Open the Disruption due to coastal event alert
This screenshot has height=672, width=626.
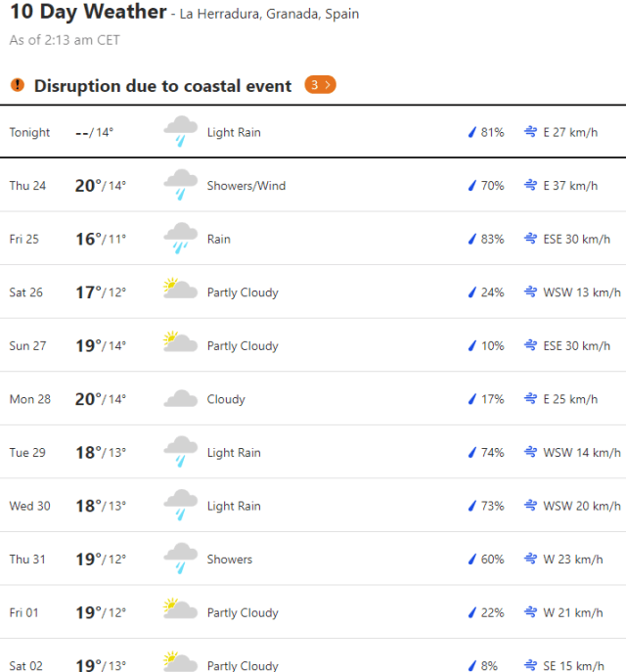(162, 86)
